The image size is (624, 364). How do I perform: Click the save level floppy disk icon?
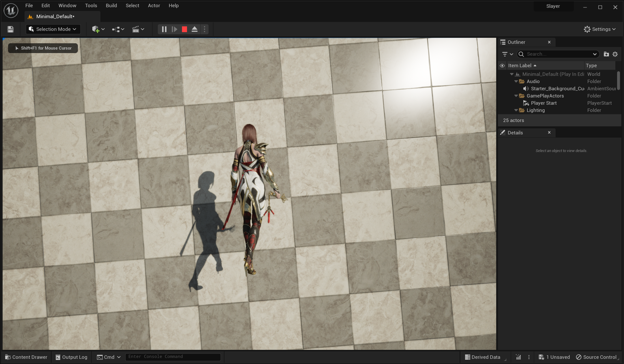coord(11,29)
